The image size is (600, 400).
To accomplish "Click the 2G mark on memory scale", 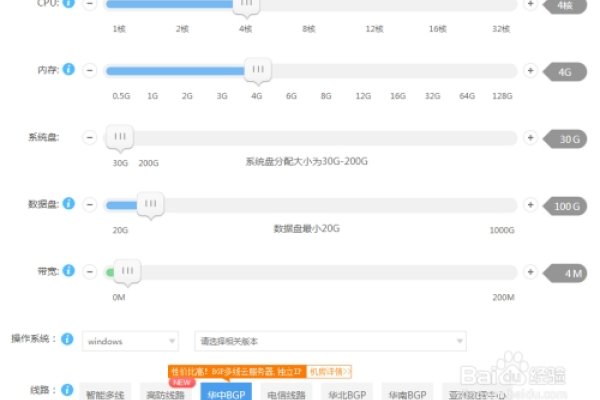I will pyautogui.click(x=187, y=96).
